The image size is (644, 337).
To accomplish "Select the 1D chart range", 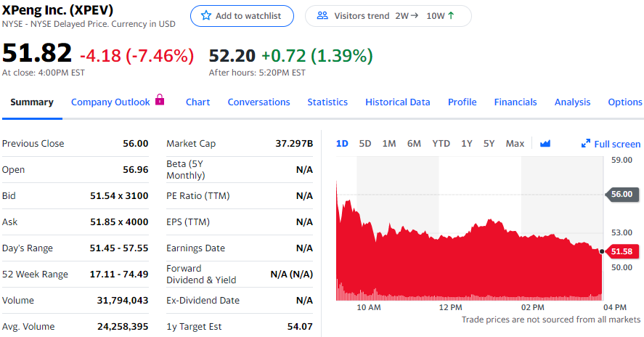I will [x=342, y=144].
